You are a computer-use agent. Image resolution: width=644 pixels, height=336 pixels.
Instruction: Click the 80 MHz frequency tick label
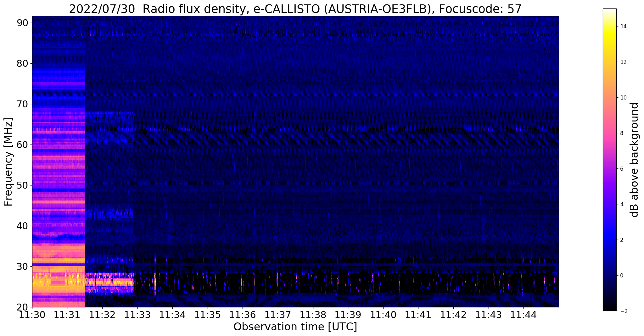coord(22,63)
